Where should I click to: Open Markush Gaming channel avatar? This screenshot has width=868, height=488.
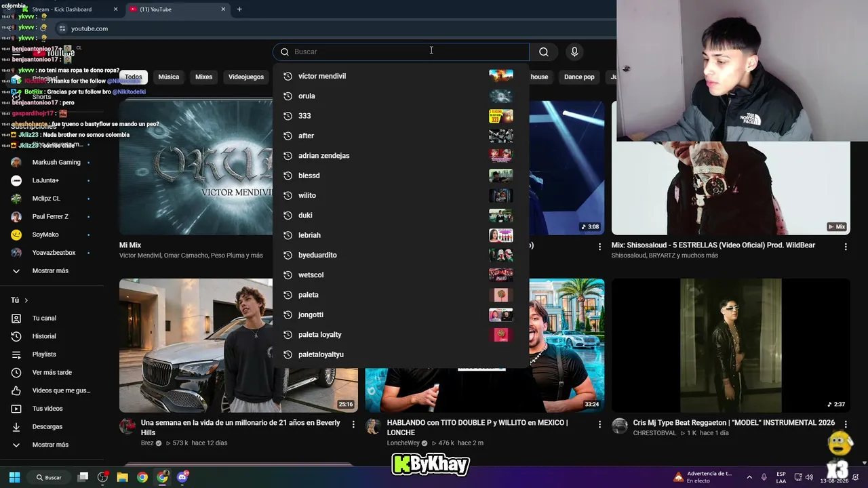pos(16,163)
